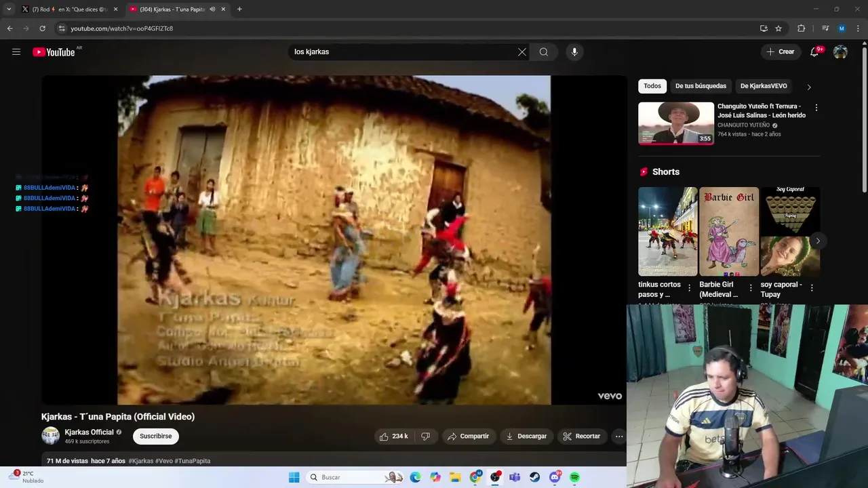Close the Kjarkas YouTube tab

[223, 9]
